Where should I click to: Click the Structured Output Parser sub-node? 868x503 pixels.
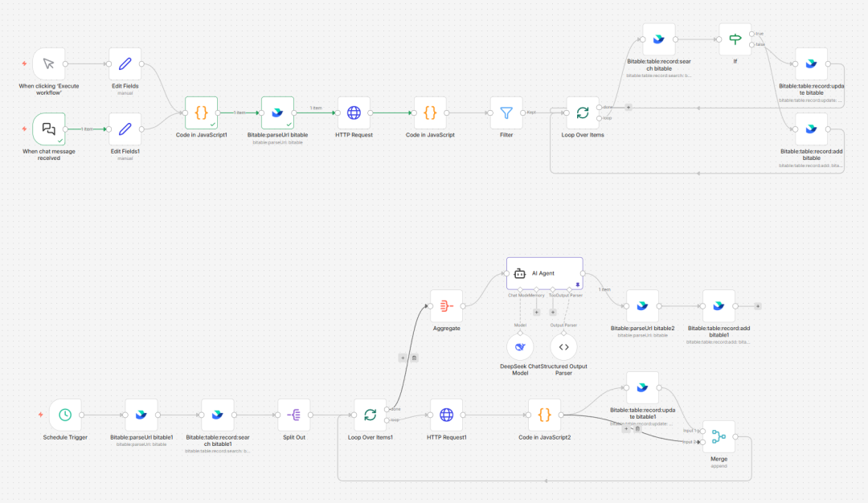(563, 346)
